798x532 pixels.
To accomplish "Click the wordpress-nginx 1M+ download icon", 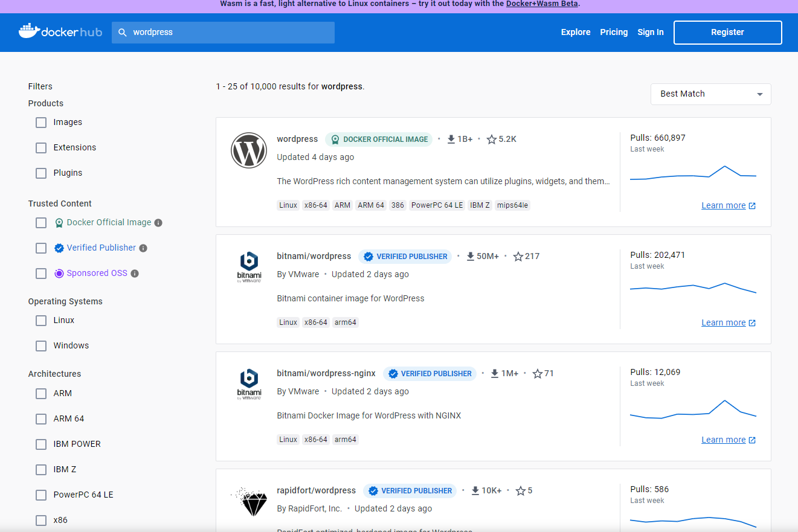I will tap(495, 374).
